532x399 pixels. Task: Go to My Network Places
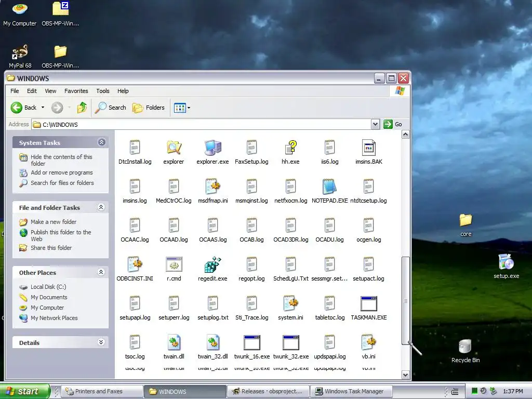point(54,318)
